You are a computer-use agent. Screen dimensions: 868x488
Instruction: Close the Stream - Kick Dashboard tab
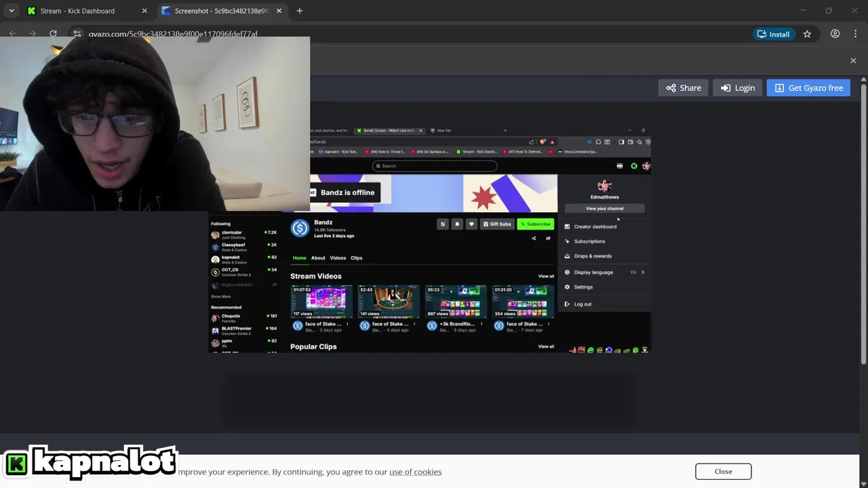pyautogui.click(x=144, y=11)
